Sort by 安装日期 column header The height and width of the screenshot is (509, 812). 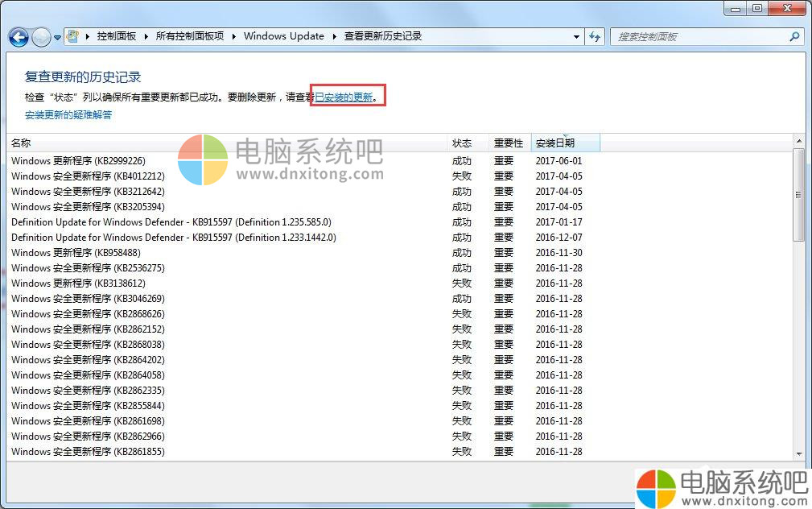(566, 143)
